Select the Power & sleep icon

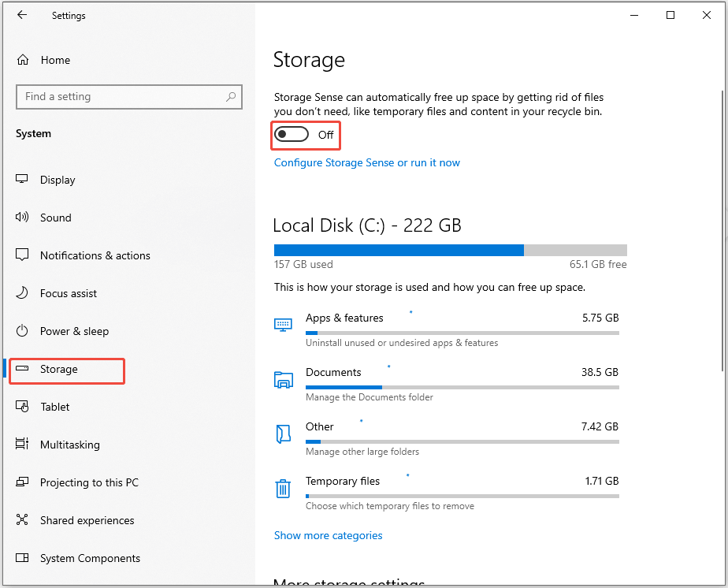click(x=22, y=331)
